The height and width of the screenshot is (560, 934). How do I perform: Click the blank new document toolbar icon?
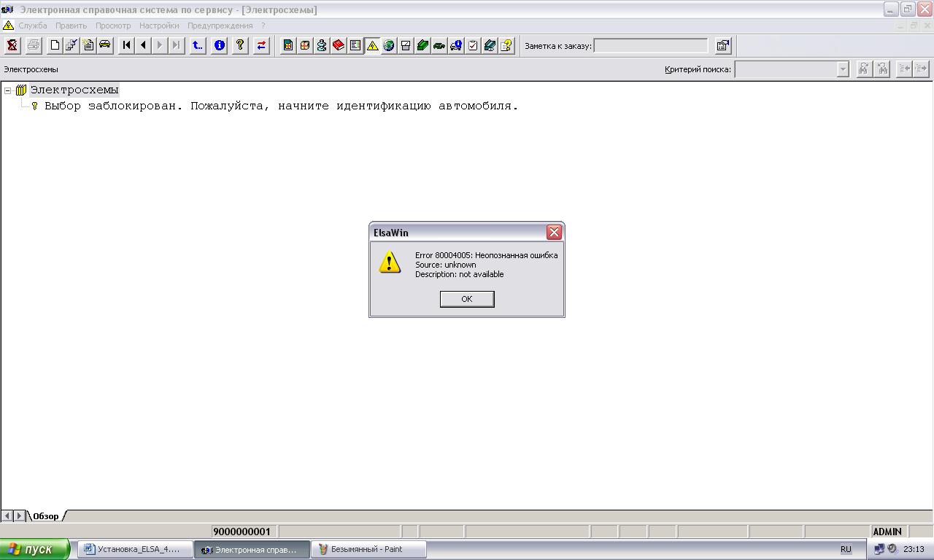tap(55, 46)
